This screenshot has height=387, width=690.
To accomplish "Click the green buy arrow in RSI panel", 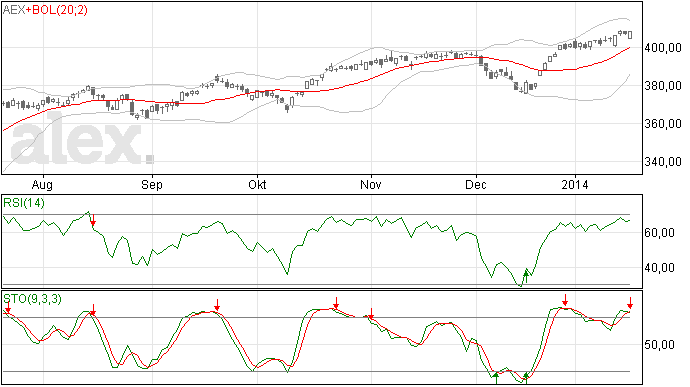I will (x=525, y=277).
